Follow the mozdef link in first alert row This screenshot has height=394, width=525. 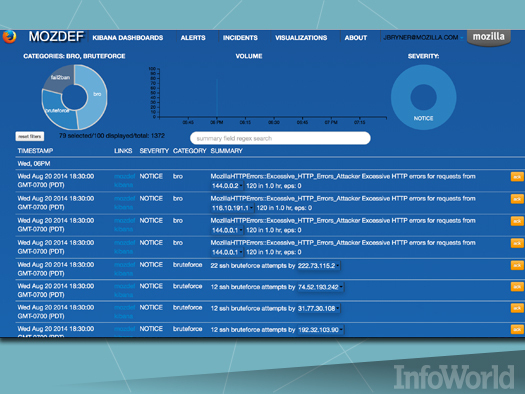click(x=124, y=176)
